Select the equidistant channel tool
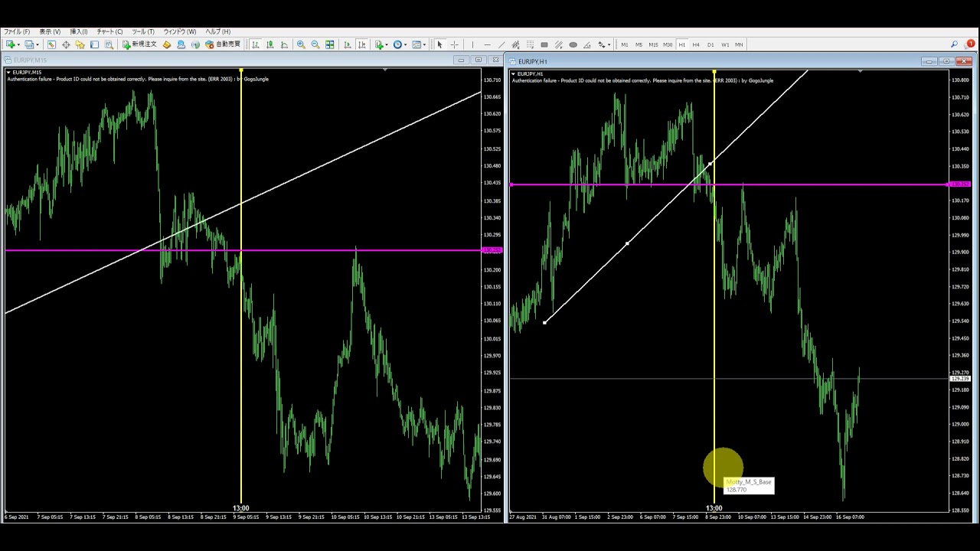This screenshot has height=551, width=980. (516, 44)
